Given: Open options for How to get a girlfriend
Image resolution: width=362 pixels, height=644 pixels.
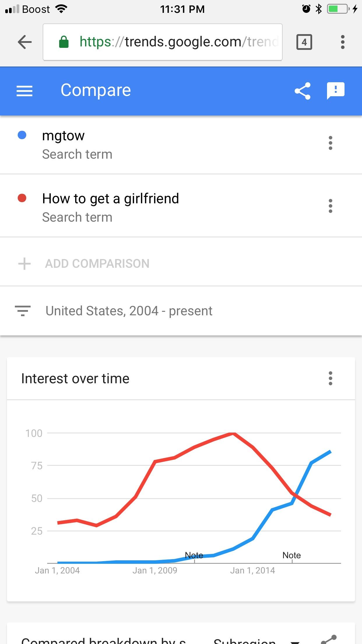Looking at the screenshot, I should click(330, 206).
